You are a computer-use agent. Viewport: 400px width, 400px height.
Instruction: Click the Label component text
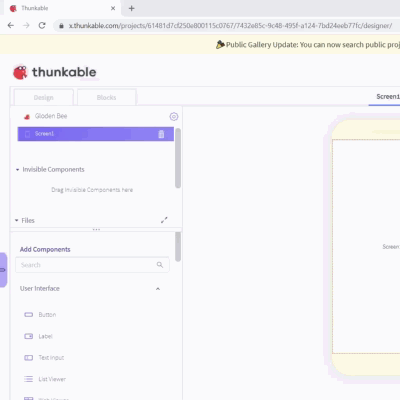pyautogui.click(x=46, y=336)
